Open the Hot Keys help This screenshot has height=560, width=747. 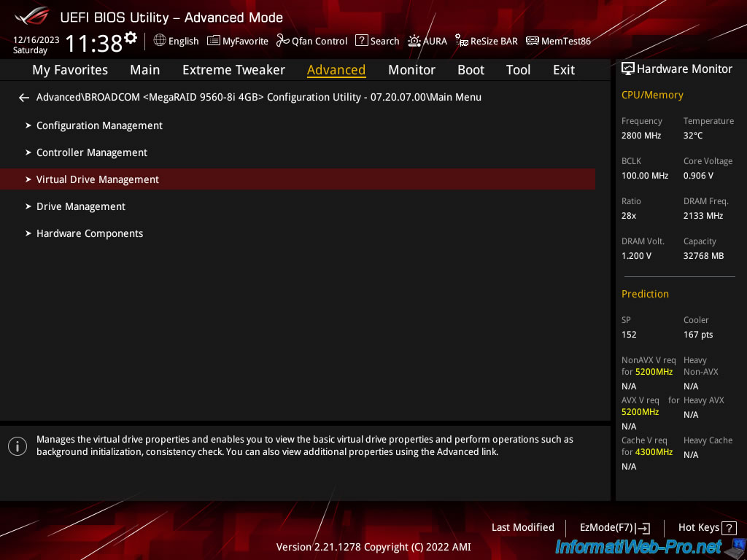(x=707, y=528)
